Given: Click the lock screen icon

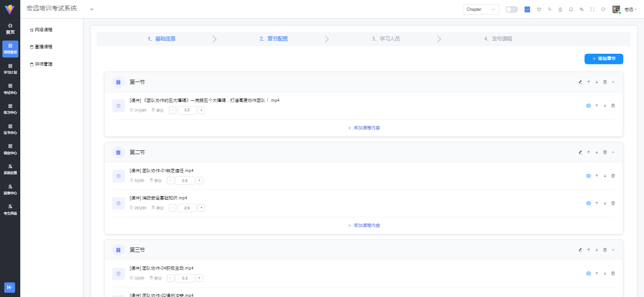Looking at the screenshot, I should [560, 9].
